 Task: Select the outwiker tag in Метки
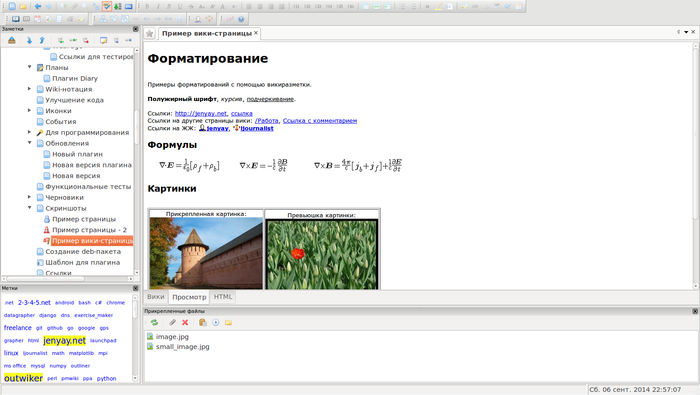tap(23, 378)
